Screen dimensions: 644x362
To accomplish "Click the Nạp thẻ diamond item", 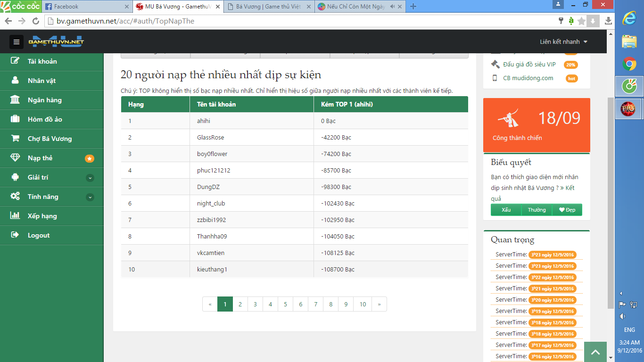I will click(x=40, y=158).
